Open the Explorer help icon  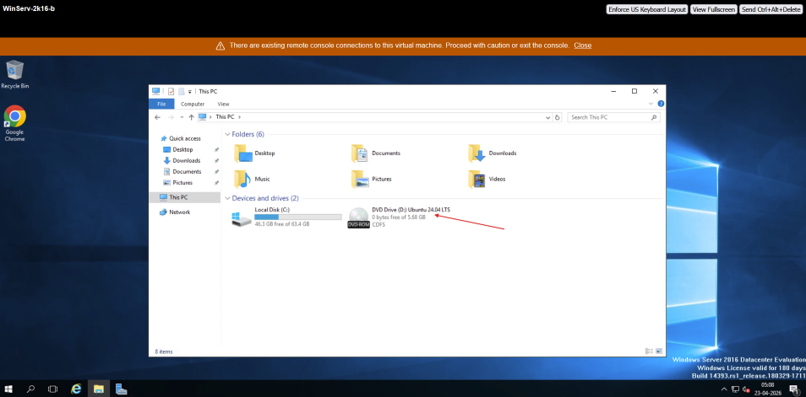coord(661,104)
